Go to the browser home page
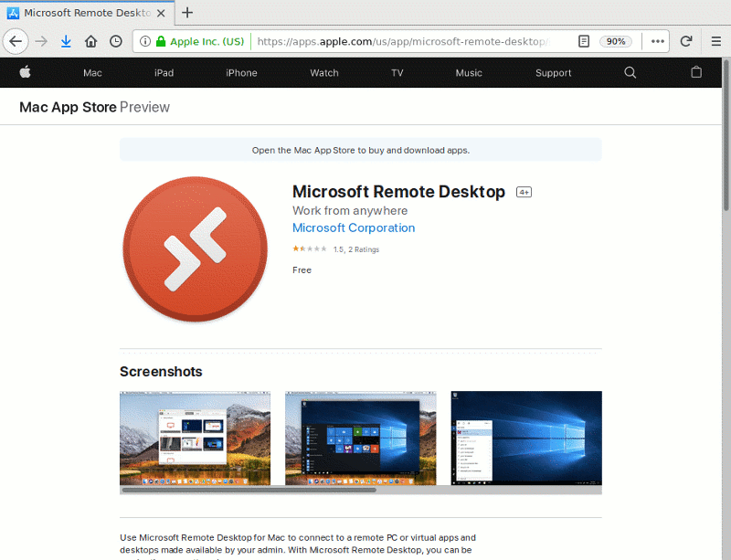 click(x=90, y=41)
